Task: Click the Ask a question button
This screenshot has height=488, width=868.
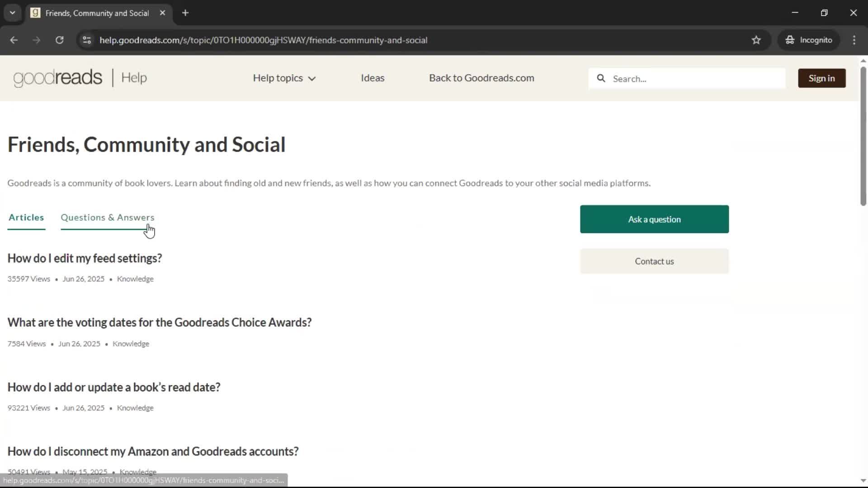Action: pyautogui.click(x=654, y=219)
